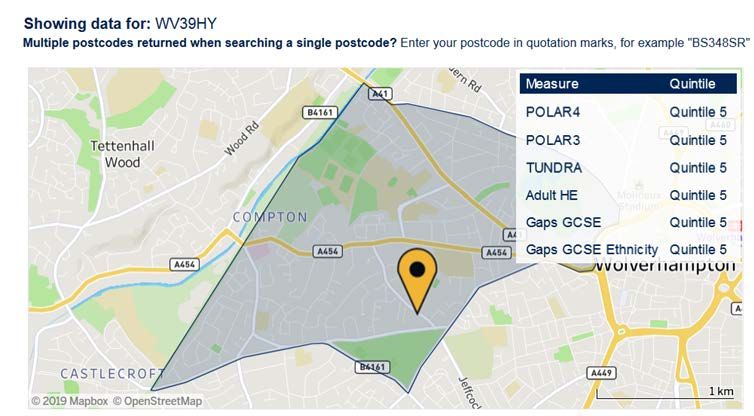Select the POLAR3 Quintile 5 row

[628, 140]
